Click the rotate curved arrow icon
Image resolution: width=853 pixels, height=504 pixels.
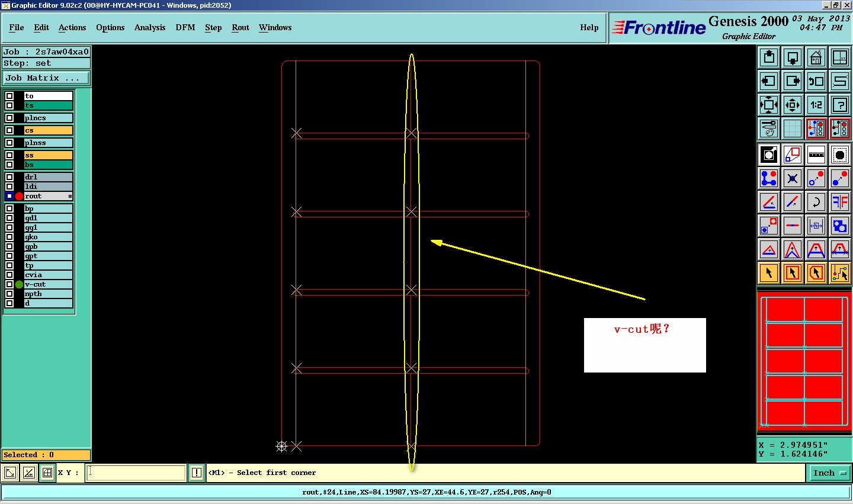[x=816, y=202]
